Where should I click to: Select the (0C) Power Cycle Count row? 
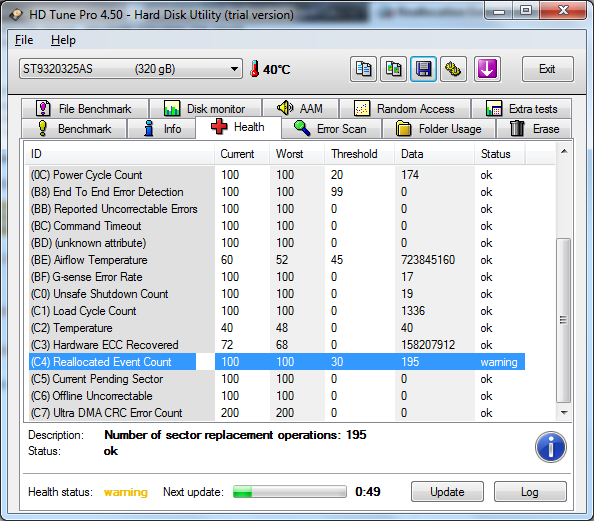[277, 175]
